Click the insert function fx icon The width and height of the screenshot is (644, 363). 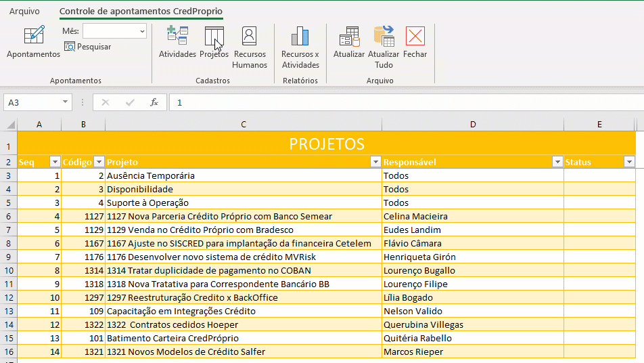[x=154, y=102]
